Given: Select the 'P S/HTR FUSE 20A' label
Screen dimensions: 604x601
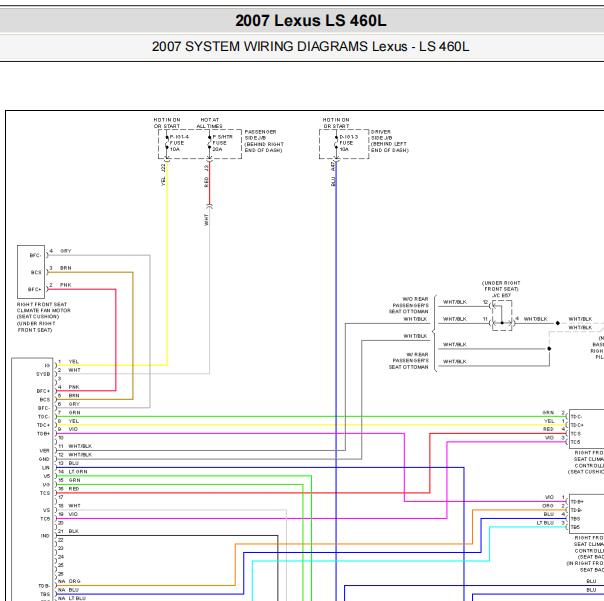Looking at the screenshot, I should [x=222, y=143].
